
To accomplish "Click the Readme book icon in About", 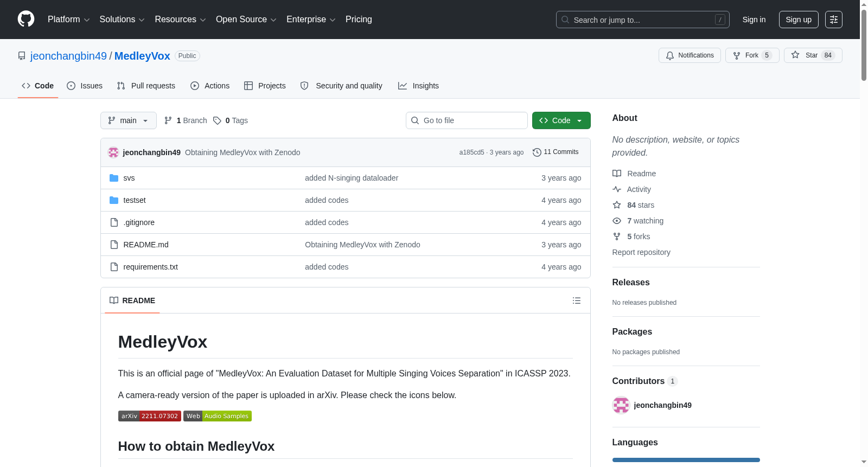I will tap(617, 174).
